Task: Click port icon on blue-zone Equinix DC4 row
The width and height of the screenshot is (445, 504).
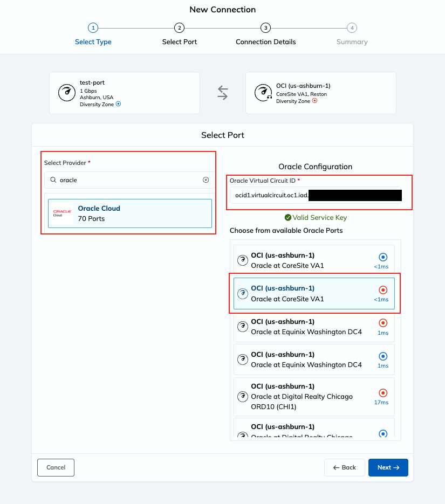Action: [242, 360]
